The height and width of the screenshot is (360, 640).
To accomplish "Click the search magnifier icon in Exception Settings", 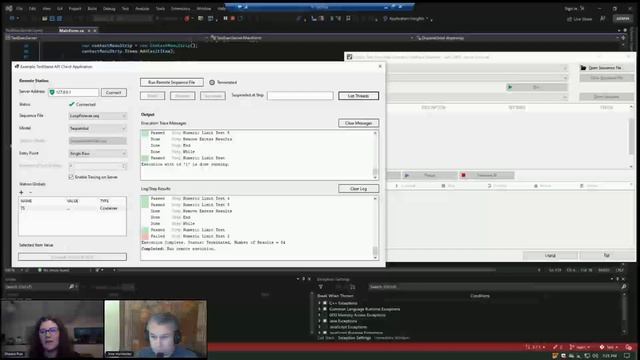I will [624, 287].
